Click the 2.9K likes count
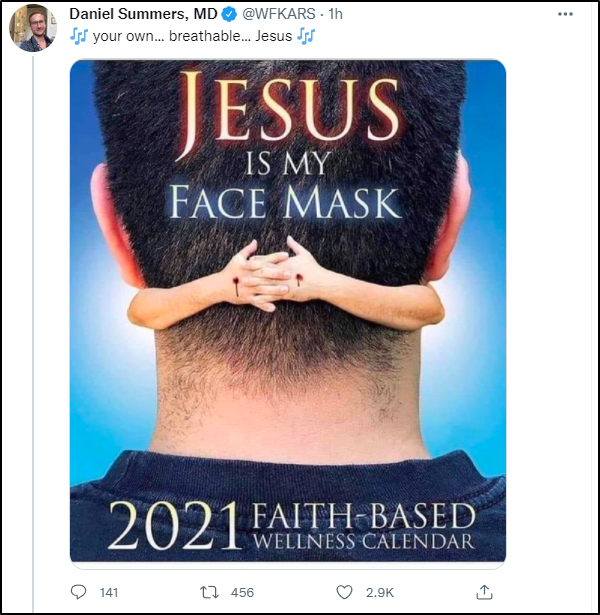 point(380,593)
